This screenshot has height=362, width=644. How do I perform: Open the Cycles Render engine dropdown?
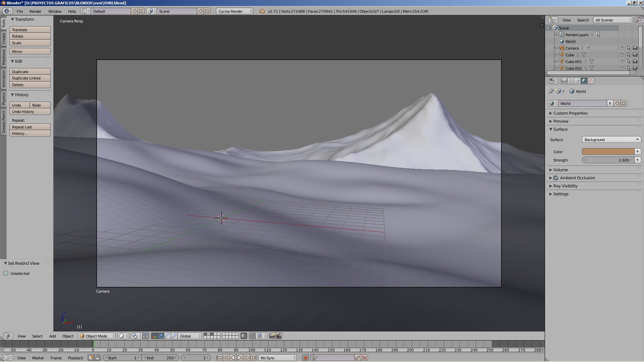click(234, 11)
